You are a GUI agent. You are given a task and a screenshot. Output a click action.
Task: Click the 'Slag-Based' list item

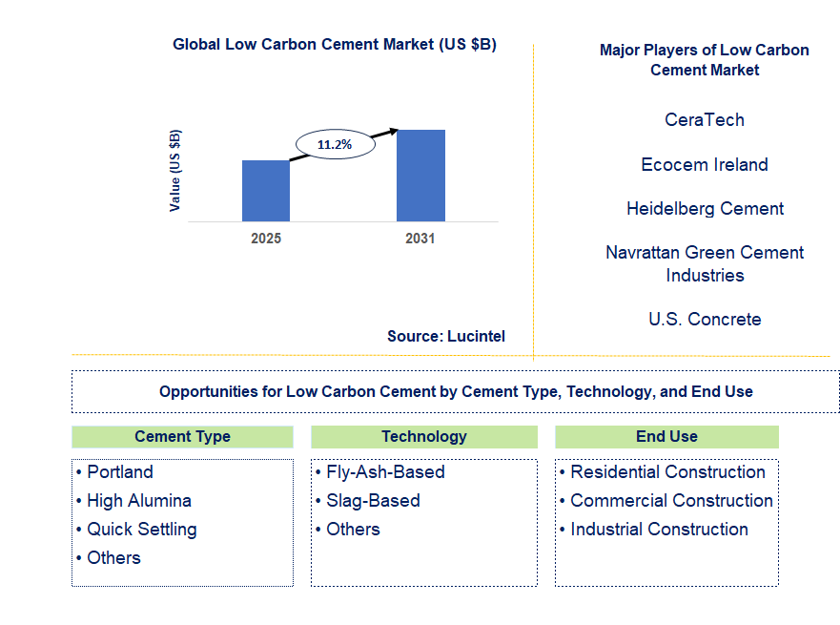pyautogui.click(x=374, y=501)
